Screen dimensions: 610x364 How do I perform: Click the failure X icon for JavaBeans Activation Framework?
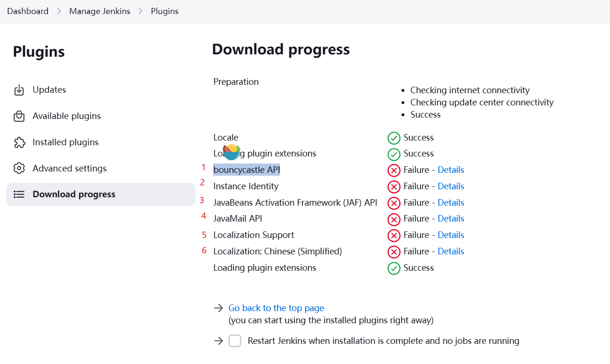394,203
